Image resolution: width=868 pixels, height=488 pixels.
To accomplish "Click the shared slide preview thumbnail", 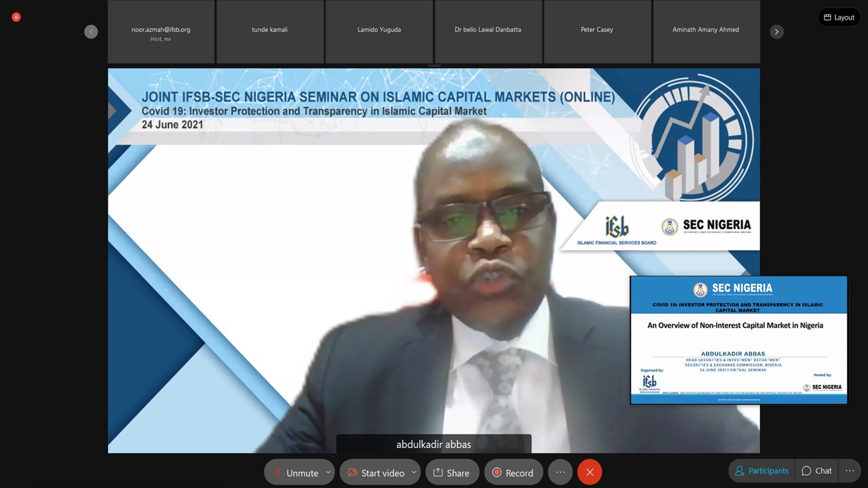I will (738, 340).
